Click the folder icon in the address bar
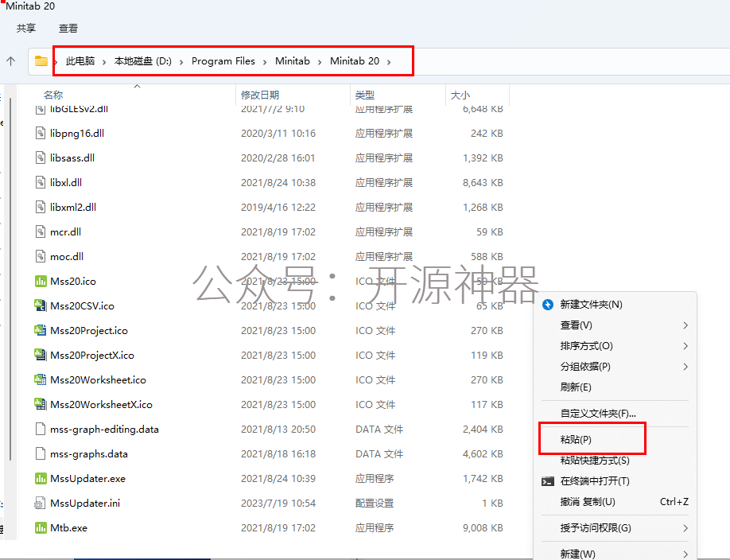This screenshot has height=560, width=730. click(x=41, y=61)
